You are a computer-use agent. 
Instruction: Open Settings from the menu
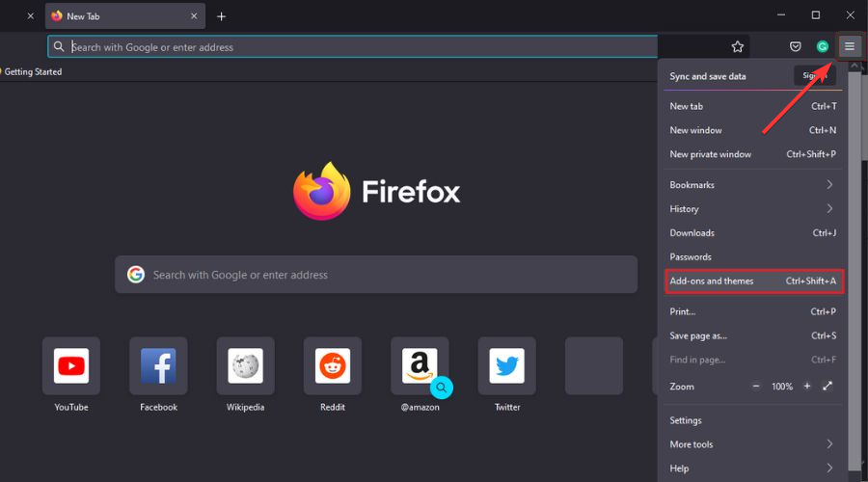tap(753, 420)
